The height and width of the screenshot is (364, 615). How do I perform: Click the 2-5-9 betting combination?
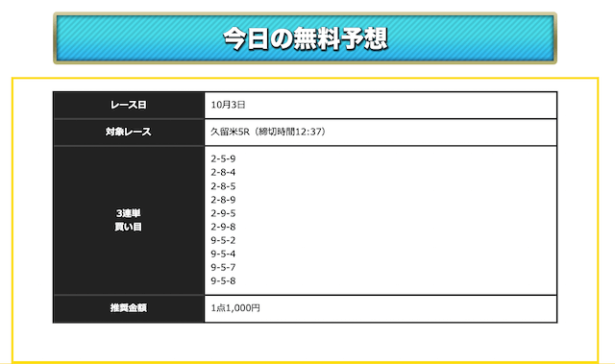pos(223,158)
